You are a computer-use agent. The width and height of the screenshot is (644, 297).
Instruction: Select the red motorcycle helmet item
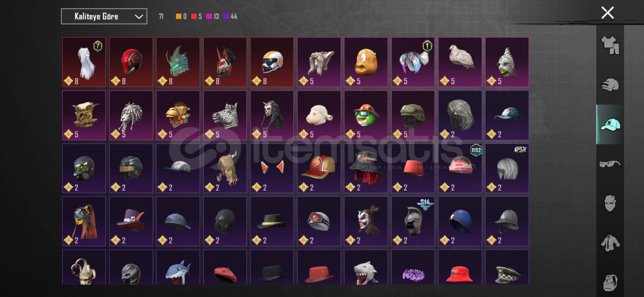click(131, 62)
